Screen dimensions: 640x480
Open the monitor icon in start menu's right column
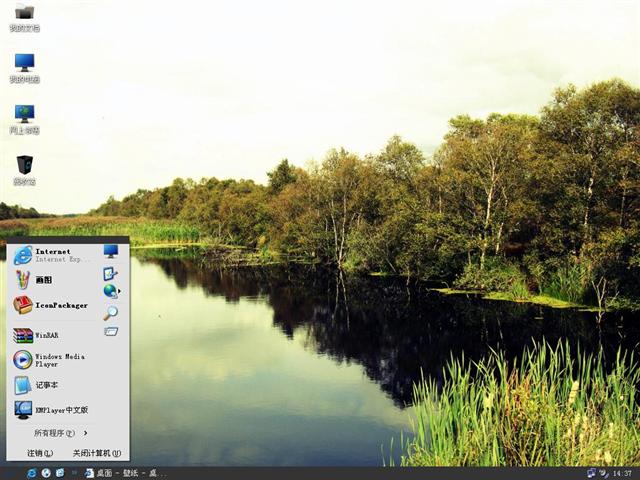[110, 251]
